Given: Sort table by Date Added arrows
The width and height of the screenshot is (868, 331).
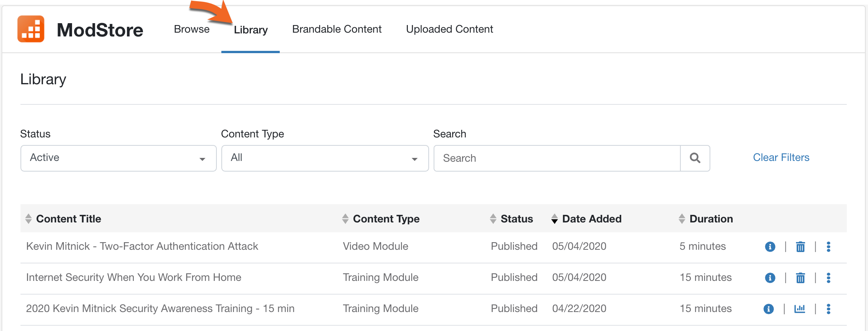Looking at the screenshot, I should tap(555, 219).
